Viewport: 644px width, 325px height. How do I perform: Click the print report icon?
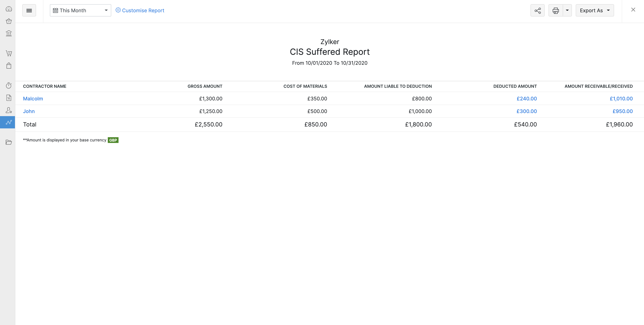tap(556, 11)
